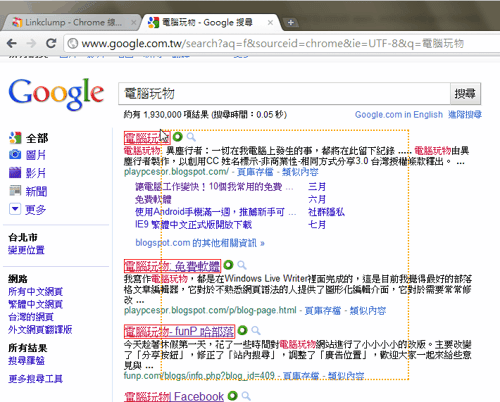Viewport: 500px width, 402px height.
Task: Open the 進階搜尋 advanced search link
Action: coord(465,115)
